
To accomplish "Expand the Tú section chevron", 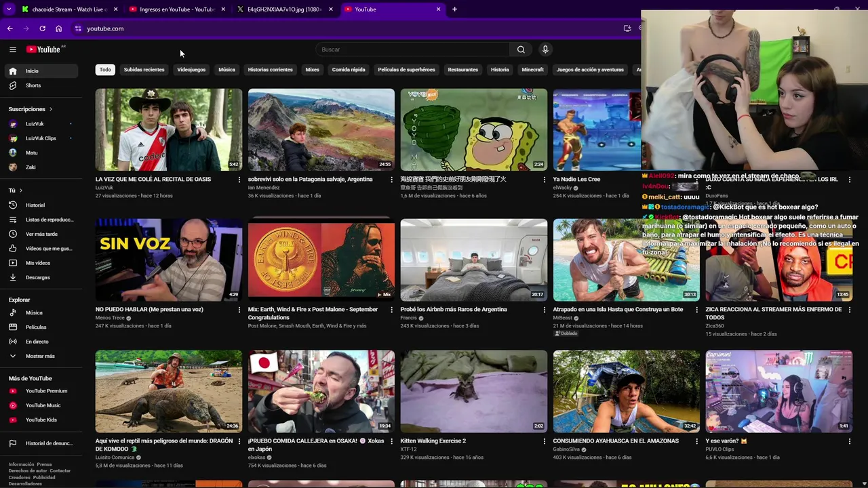I will click(x=21, y=190).
